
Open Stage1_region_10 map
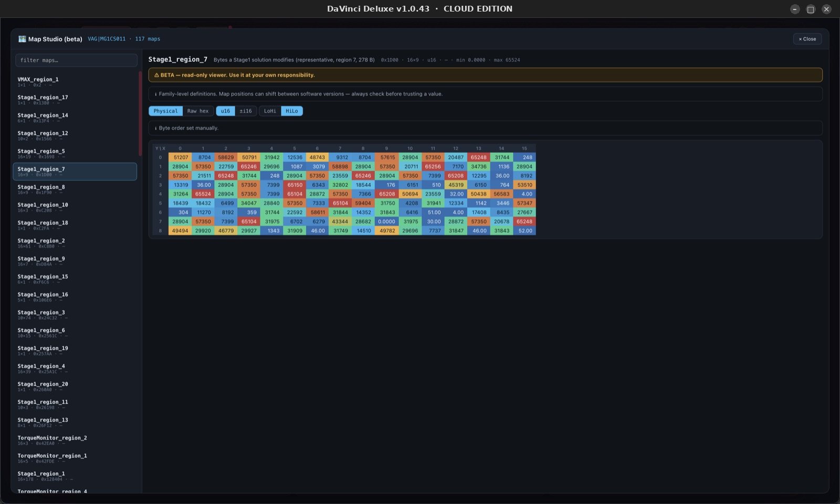[75, 207]
